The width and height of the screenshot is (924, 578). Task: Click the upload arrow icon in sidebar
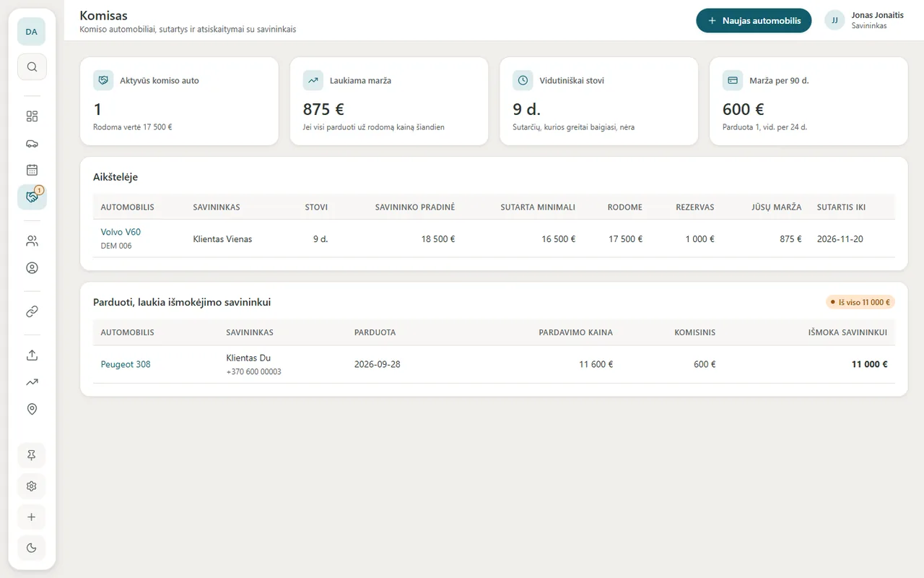pyautogui.click(x=32, y=355)
